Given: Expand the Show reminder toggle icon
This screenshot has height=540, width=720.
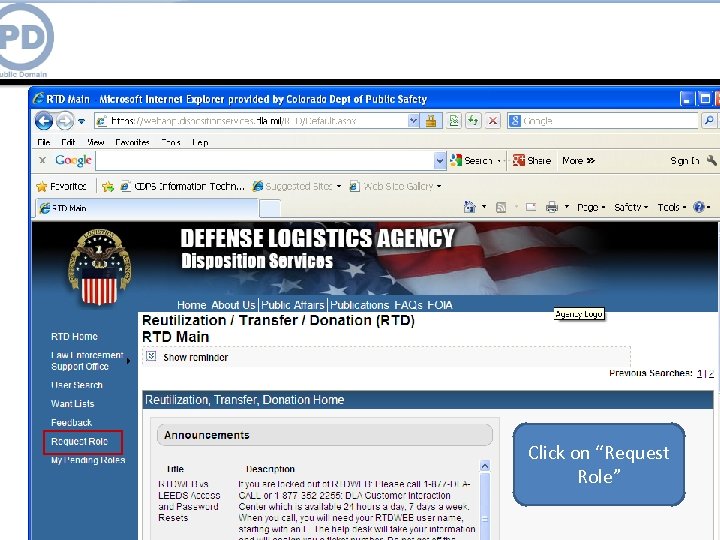Looking at the screenshot, I should coord(151,356).
